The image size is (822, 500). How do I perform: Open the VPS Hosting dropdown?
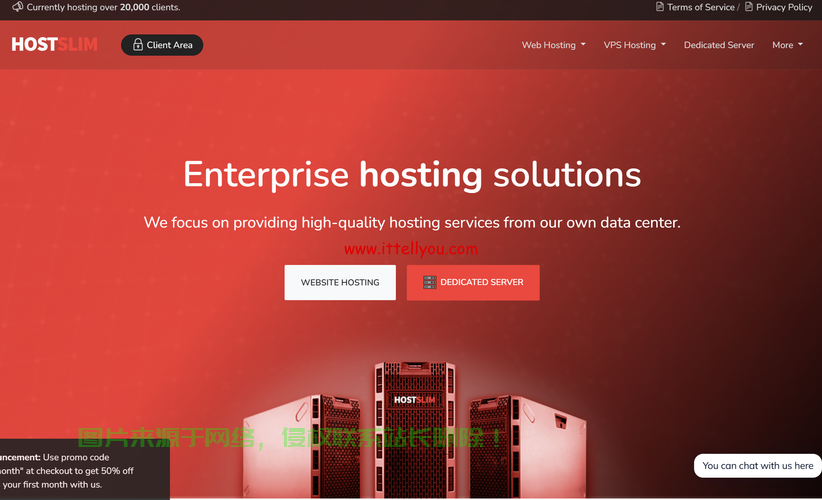click(x=634, y=45)
